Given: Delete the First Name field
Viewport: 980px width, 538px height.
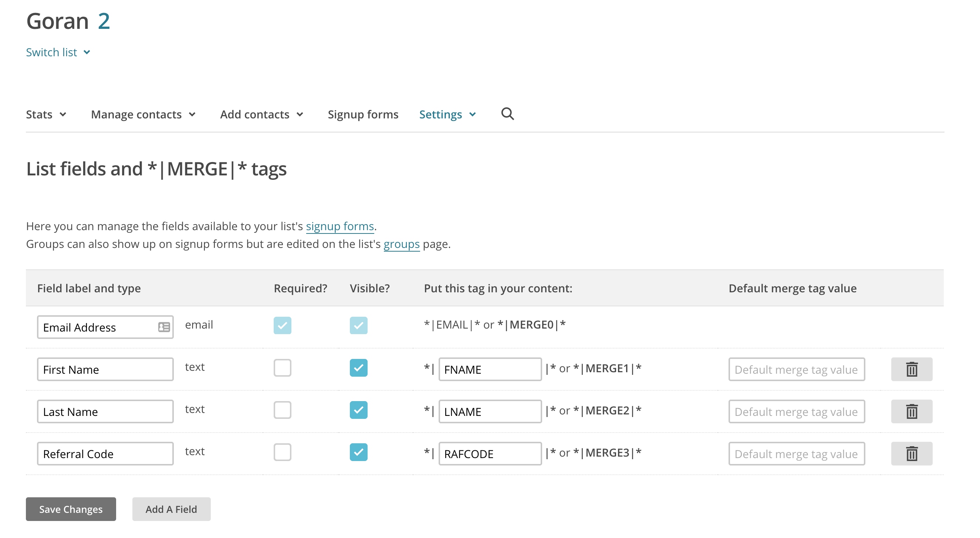Looking at the screenshot, I should click(911, 369).
